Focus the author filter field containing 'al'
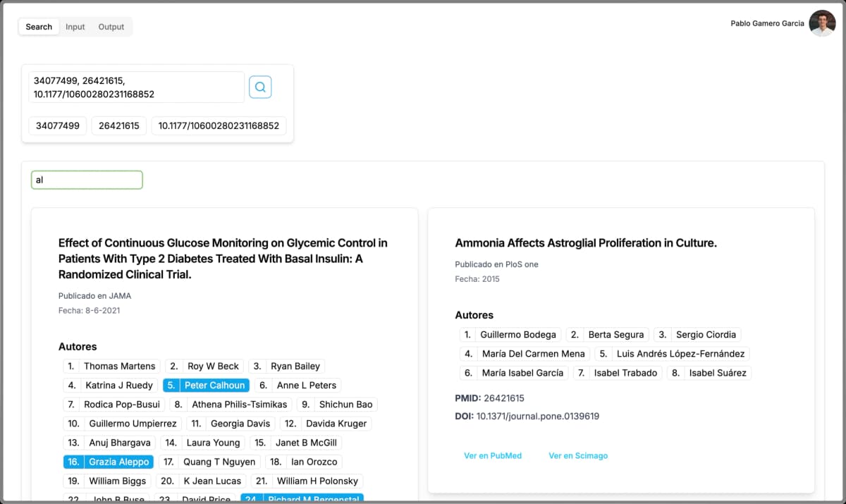Image resolution: width=846 pixels, height=504 pixels. point(87,180)
